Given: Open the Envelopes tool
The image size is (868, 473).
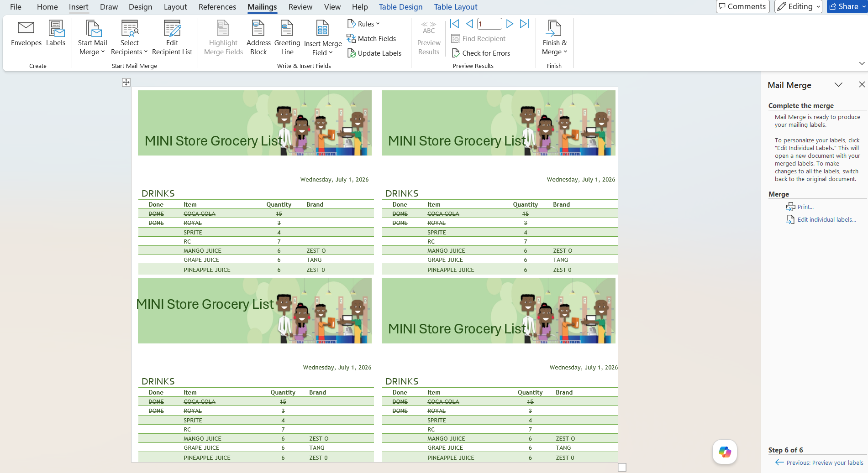Looking at the screenshot, I should click(x=26, y=34).
